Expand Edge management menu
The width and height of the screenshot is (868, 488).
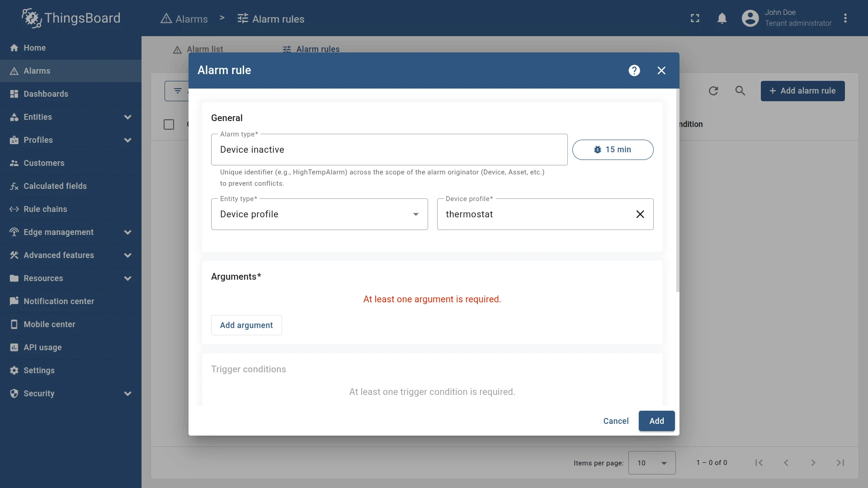[x=71, y=232]
